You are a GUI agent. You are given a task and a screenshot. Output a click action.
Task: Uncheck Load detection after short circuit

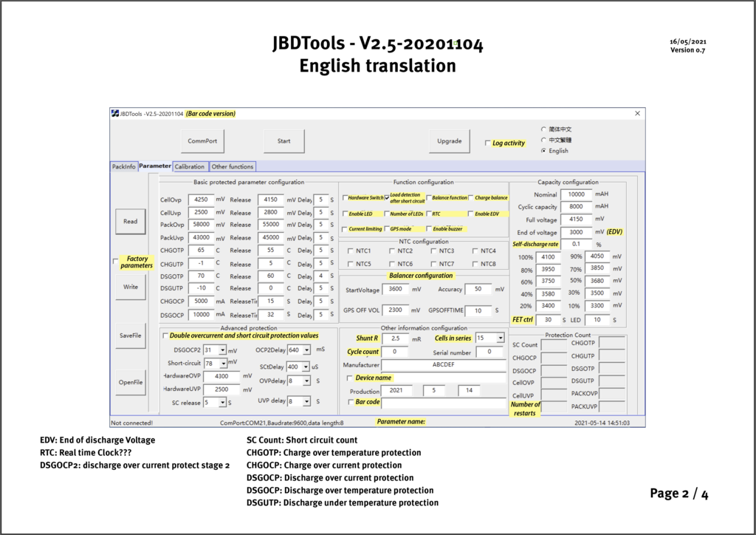387,198
